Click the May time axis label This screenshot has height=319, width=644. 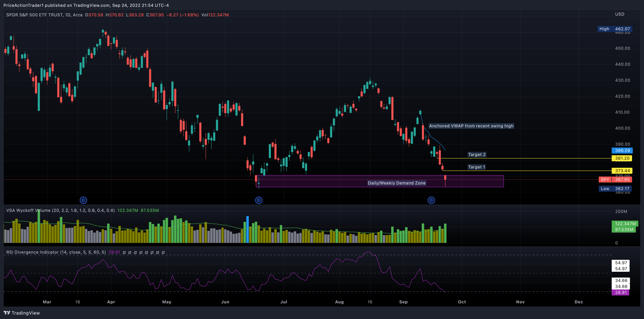tap(167, 302)
